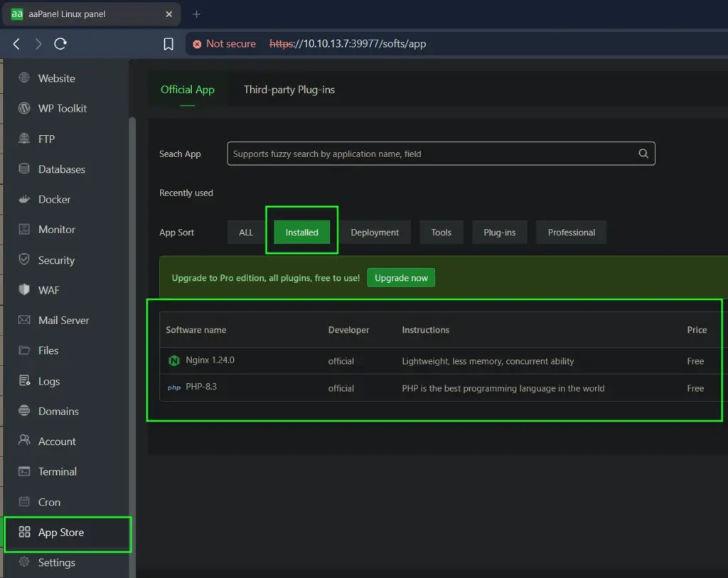Filter apps by Plug-ins category
The height and width of the screenshot is (578, 728).
point(500,232)
